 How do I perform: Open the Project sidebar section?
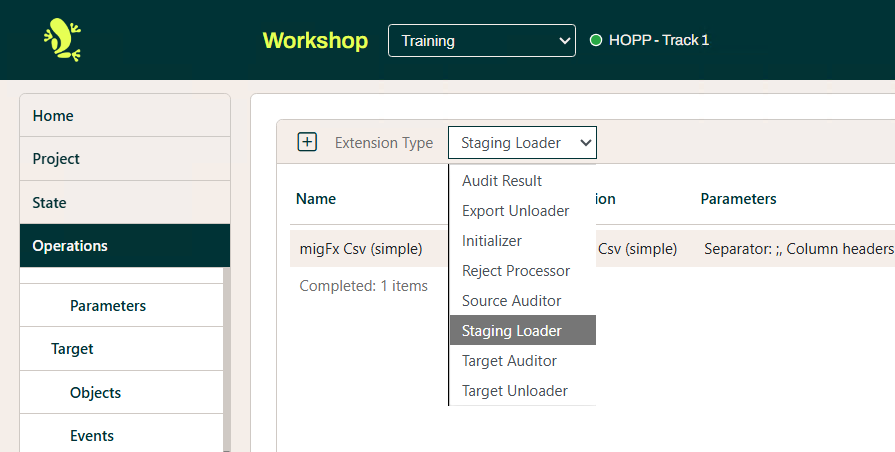(x=125, y=159)
